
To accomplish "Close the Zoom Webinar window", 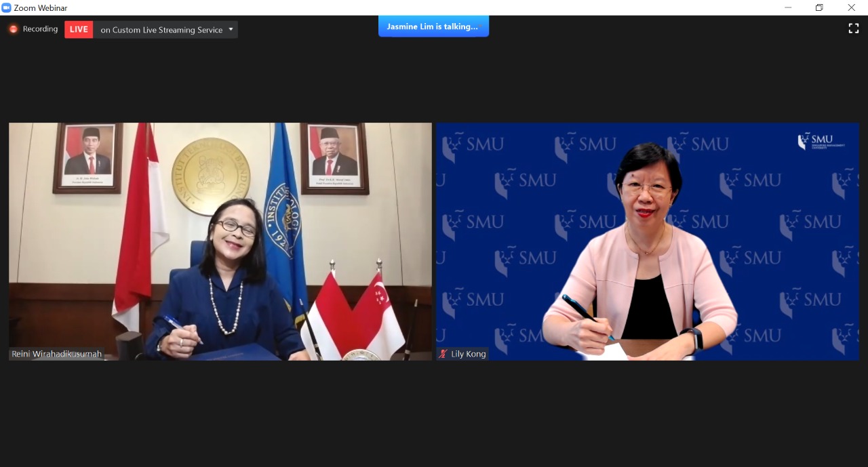I will (x=851, y=7).
